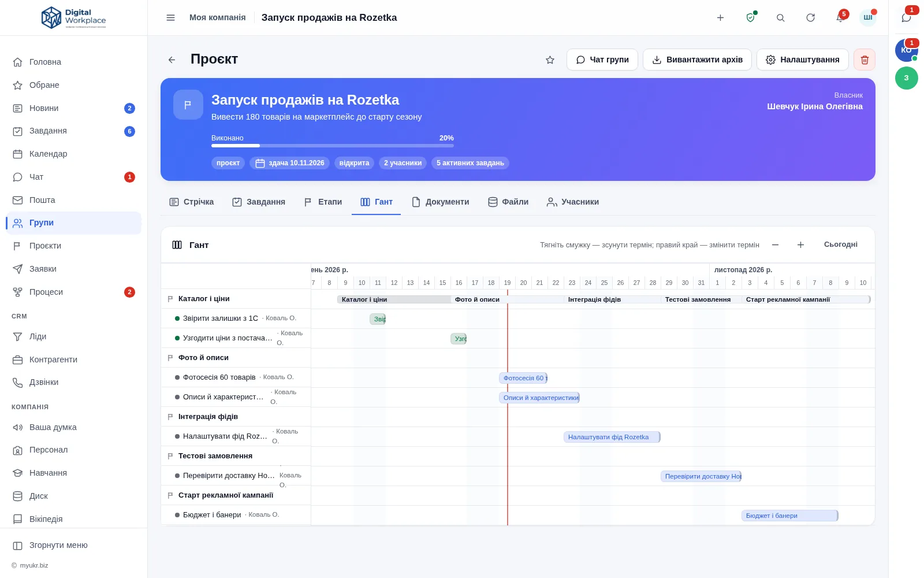Click the Digital Workplace logo
Screen dimensions: 924x578
74,18
